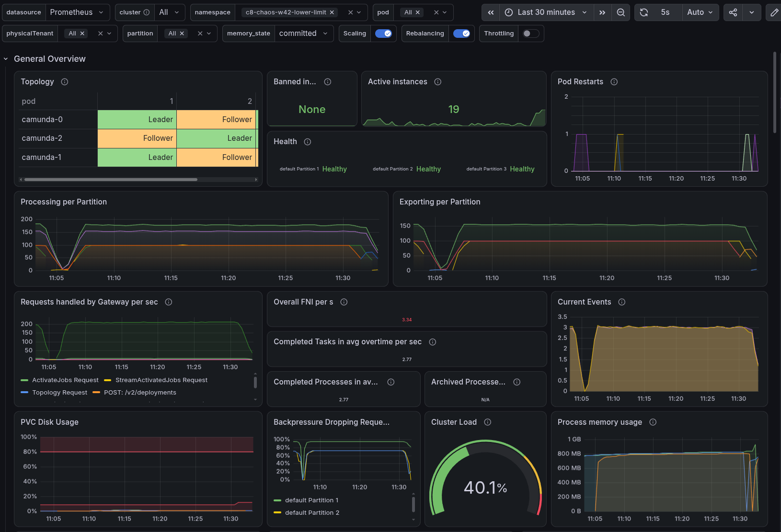Click info icon on Requests handled by Gateway
The width and height of the screenshot is (781, 532).
pos(169,302)
